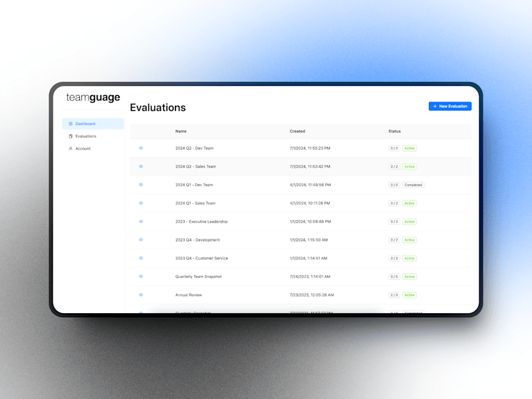Click the '2023 Q4 - Customer Service' name

201,258
